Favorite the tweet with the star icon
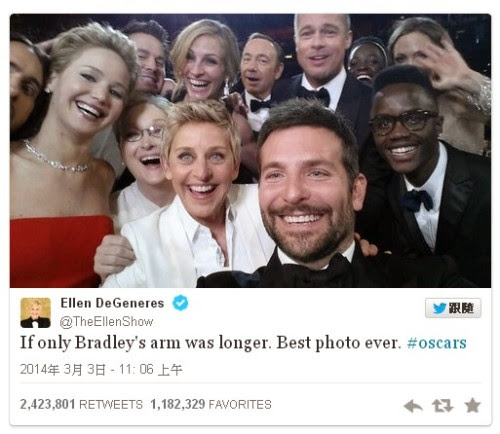The height and width of the screenshot is (434, 500). coord(473,405)
